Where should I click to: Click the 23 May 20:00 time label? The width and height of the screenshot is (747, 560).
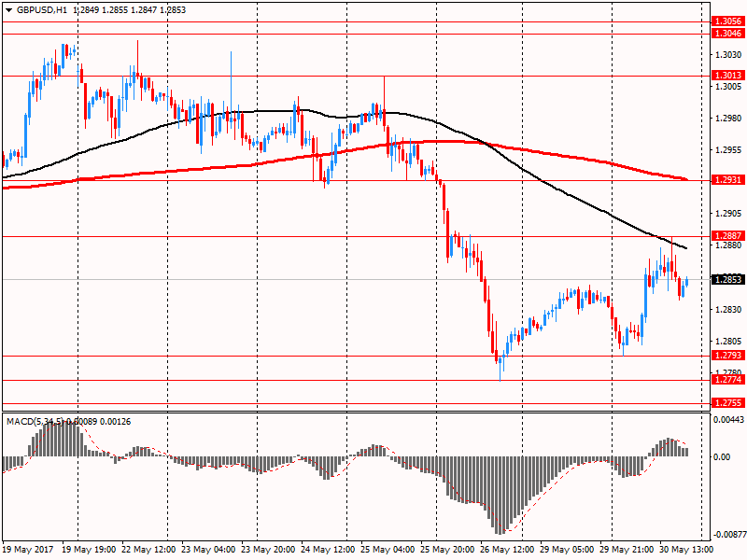[x=268, y=550]
